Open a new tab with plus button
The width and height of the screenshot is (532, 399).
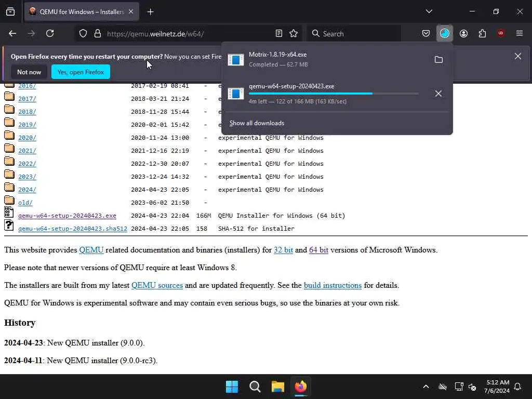[150, 12]
